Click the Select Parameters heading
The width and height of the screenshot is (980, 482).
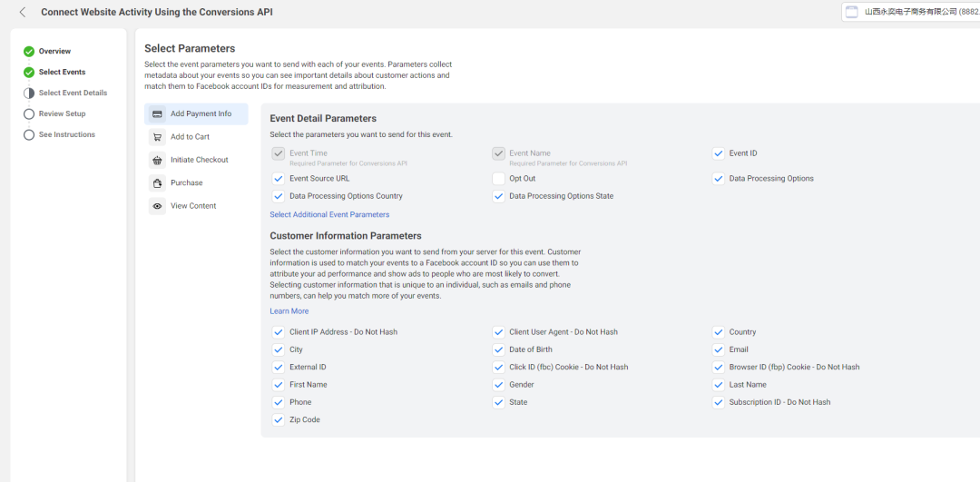pyautogui.click(x=190, y=48)
